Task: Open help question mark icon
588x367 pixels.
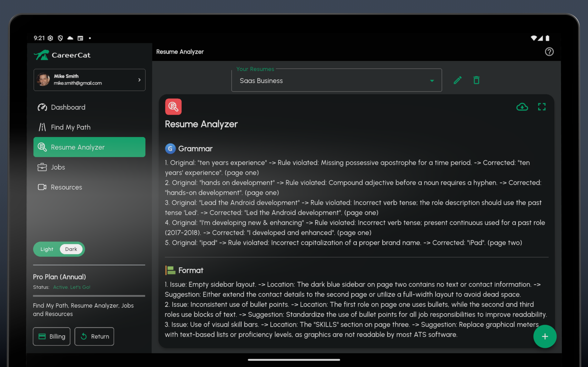Action: pos(549,52)
